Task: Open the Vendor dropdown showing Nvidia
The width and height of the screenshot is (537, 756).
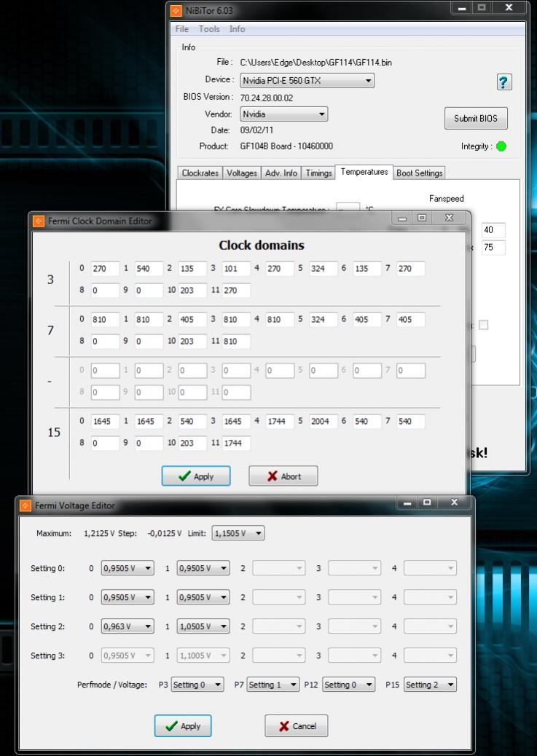Action: [x=283, y=114]
